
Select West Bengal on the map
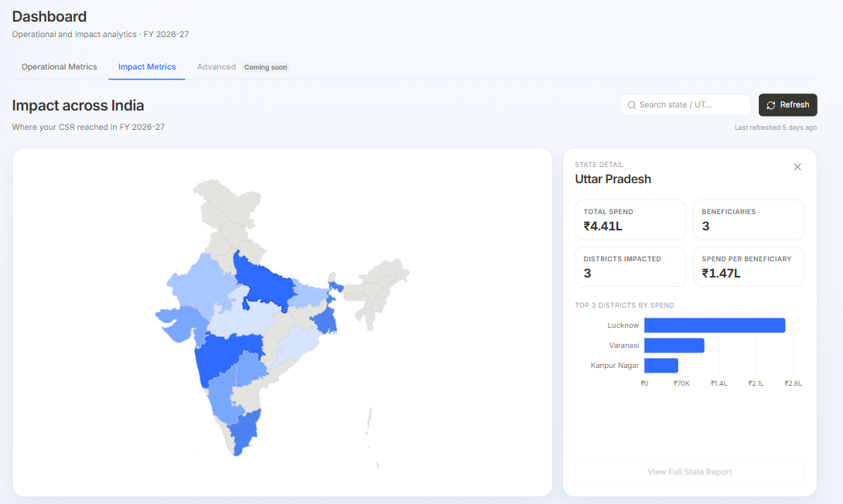[x=326, y=320]
